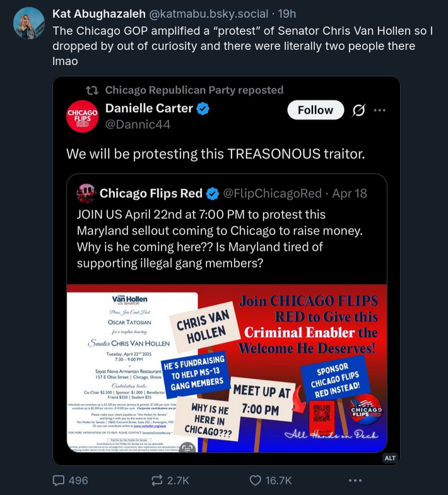Viewport: 448px width, 495px height.
Task: Click Chicago Flips Red verified checkmark
Action: click(212, 193)
